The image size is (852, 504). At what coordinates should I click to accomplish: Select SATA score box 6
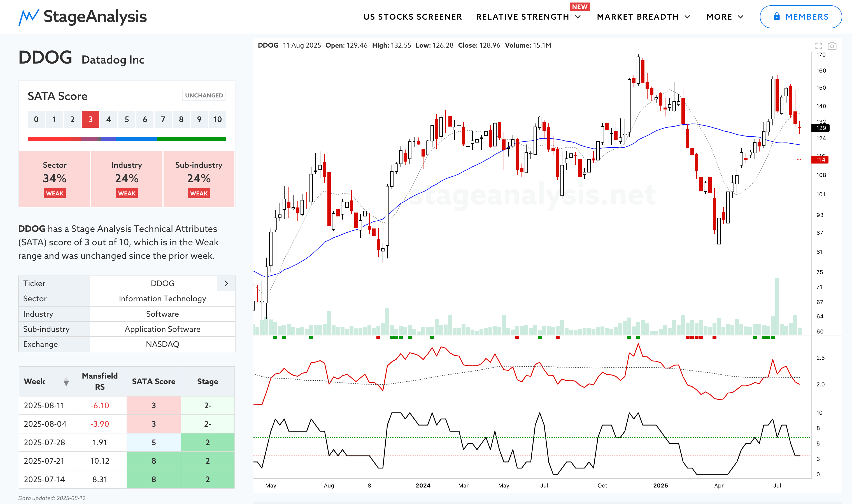pos(145,119)
